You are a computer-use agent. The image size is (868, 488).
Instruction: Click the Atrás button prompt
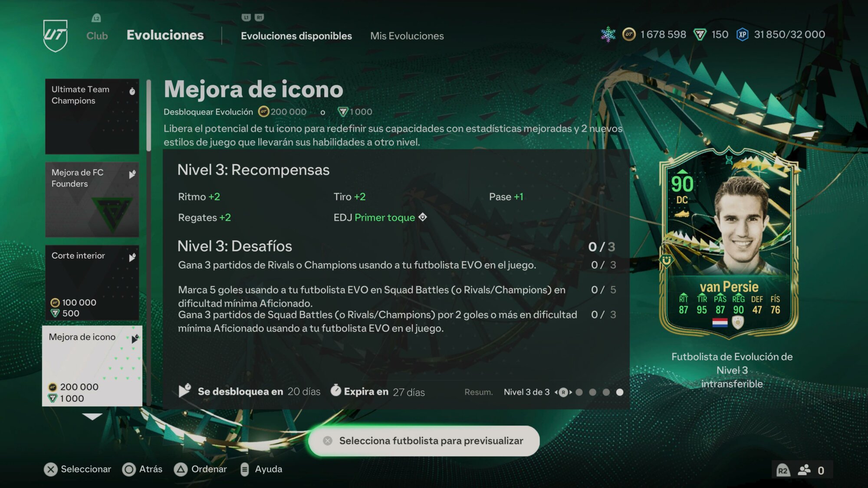point(142,469)
